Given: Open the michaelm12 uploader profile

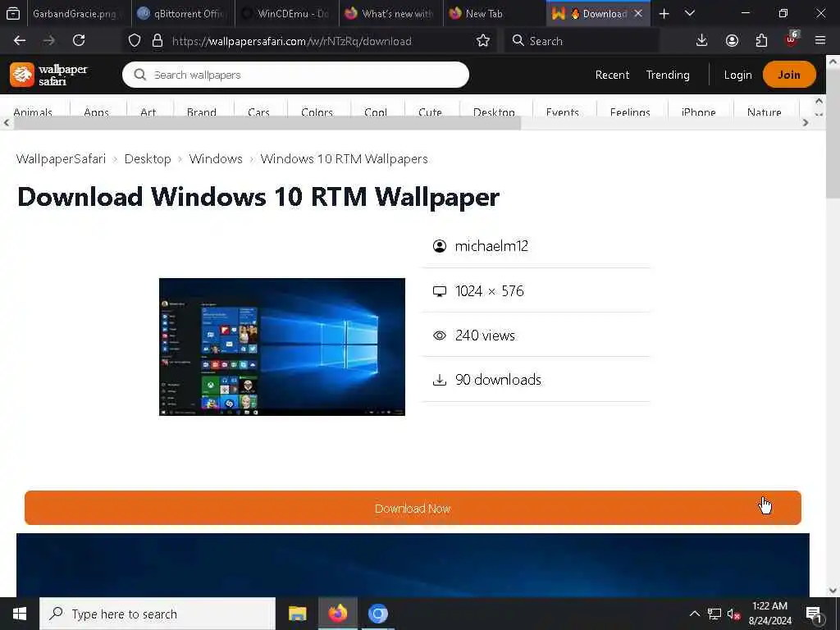Looking at the screenshot, I should pos(491,246).
